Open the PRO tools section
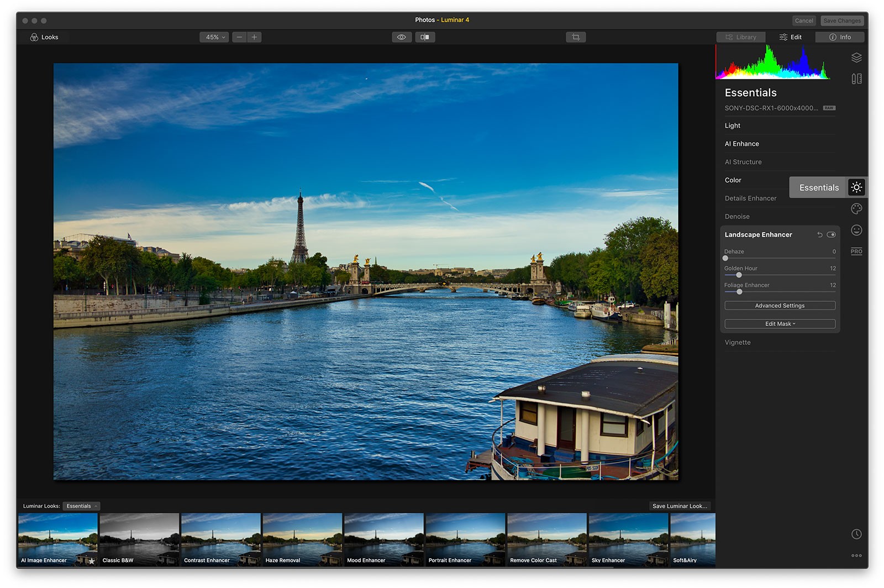Screen dimensions: 884x588 (856, 251)
